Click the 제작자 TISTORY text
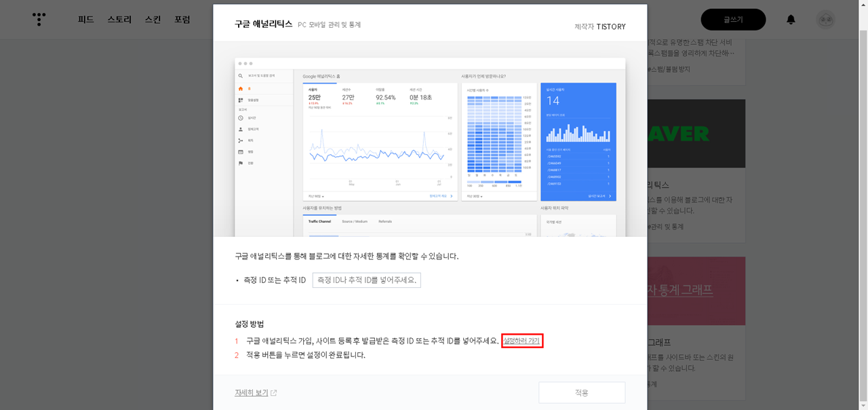 tap(600, 26)
